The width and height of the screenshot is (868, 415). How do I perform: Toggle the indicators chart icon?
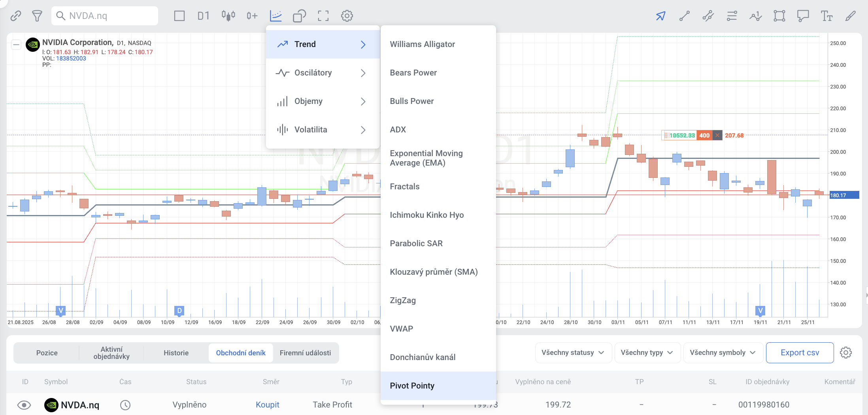(x=276, y=16)
